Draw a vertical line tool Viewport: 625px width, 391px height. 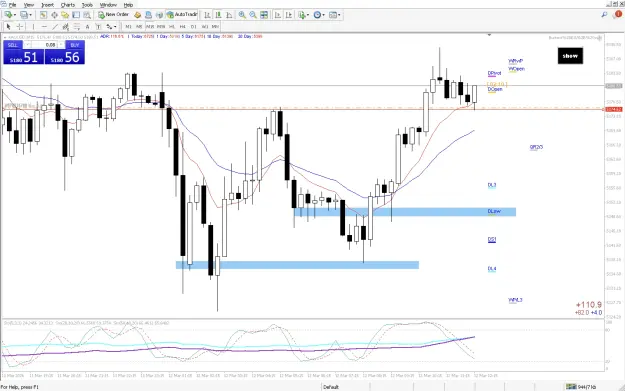coord(33,27)
